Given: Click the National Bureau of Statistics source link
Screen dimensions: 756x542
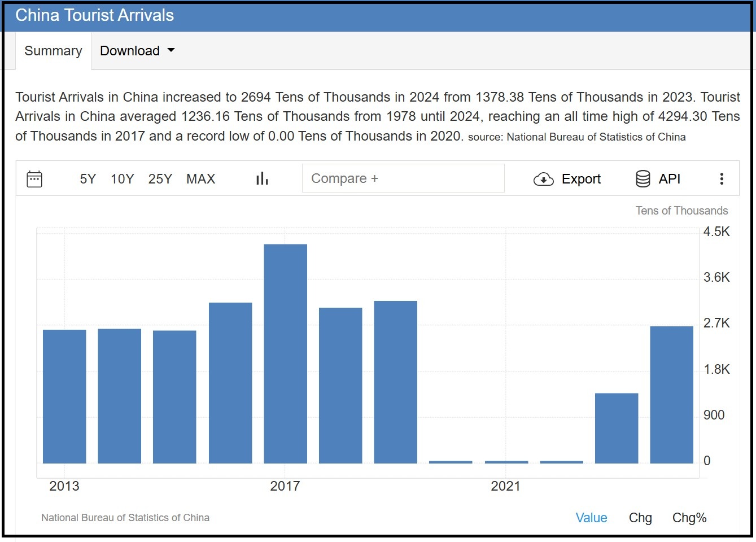Looking at the screenshot, I should pos(125,517).
